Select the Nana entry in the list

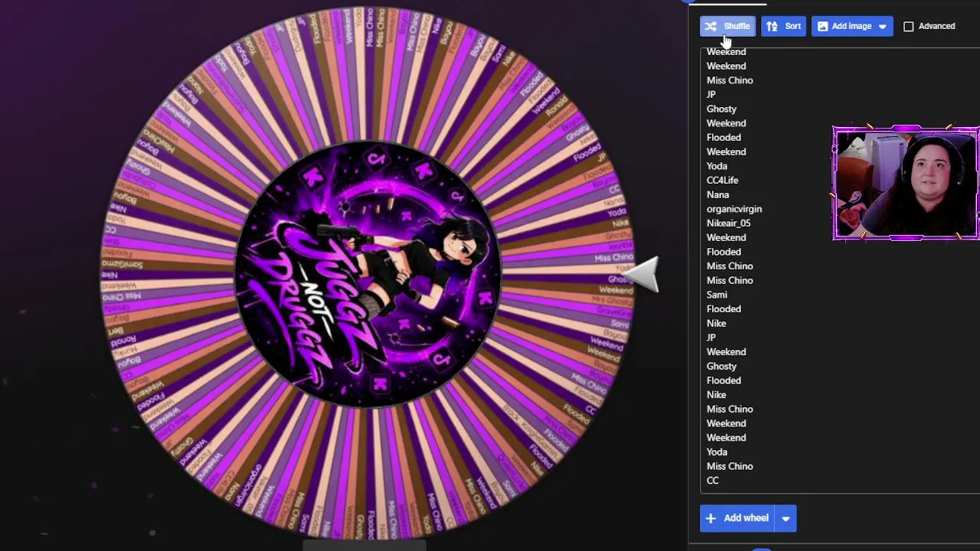coord(717,194)
